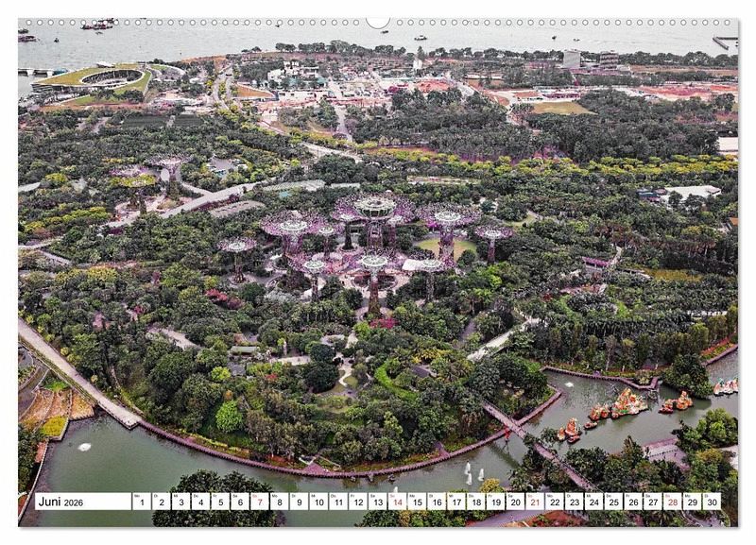Select day 1 in the calendar strip
The width and height of the screenshot is (756, 545).
[141, 502]
